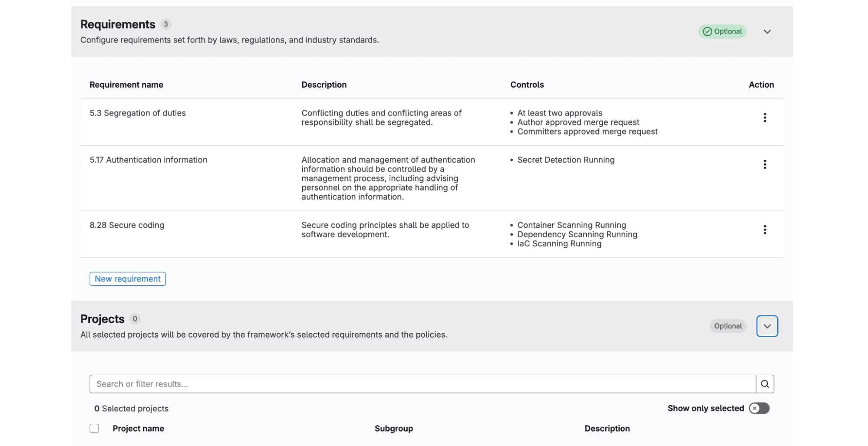This screenshot has width=868, height=446.
Task: Click the New requirement button
Action: coord(127,279)
